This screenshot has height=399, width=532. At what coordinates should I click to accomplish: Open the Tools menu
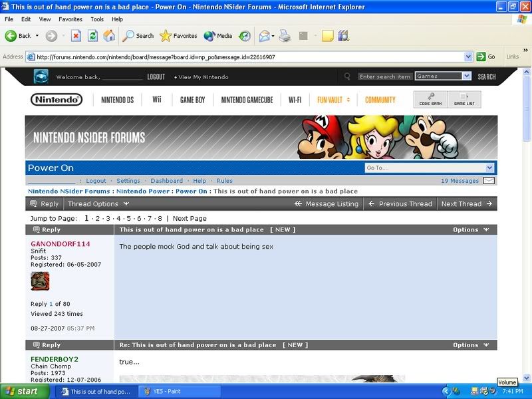96,19
